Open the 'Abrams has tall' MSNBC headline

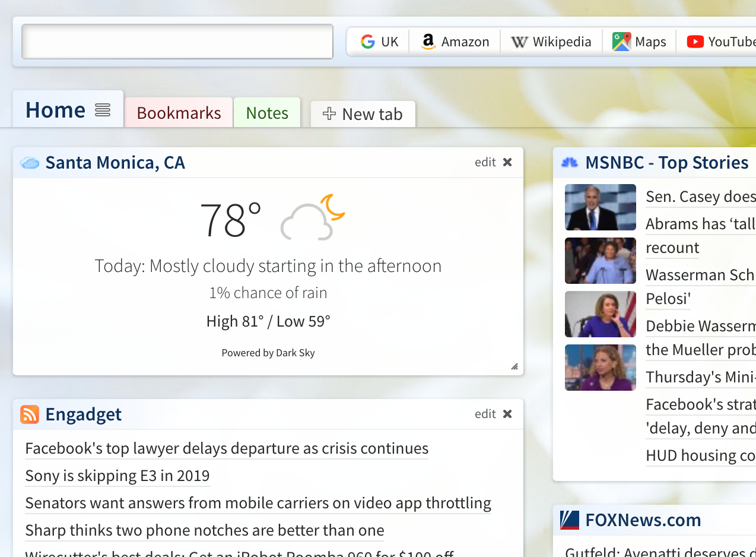701,236
